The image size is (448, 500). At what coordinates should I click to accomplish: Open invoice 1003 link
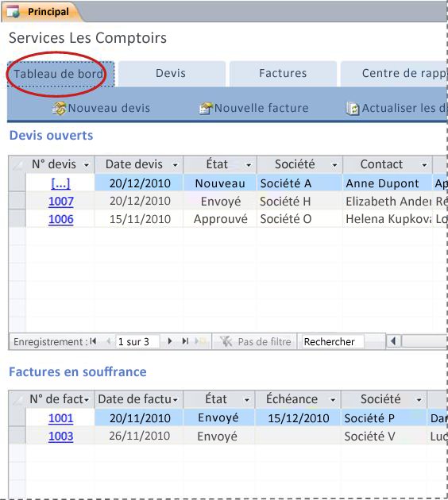click(60, 436)
